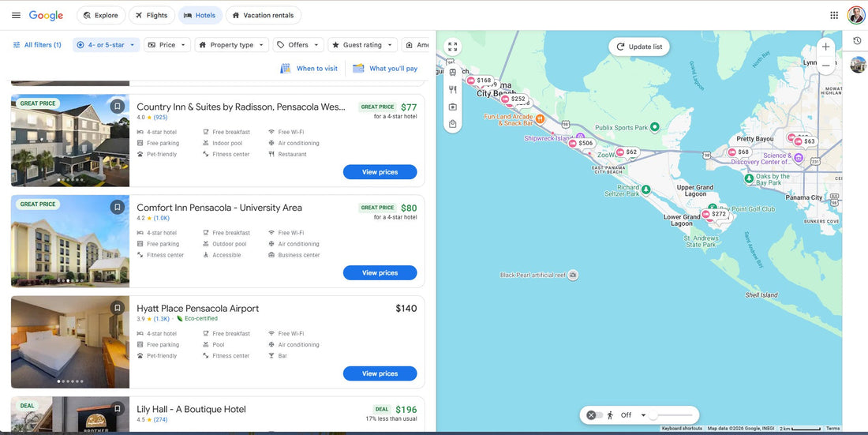Open recently viewed history icon
Screen dimensions: 868x435
coord(857,41)
